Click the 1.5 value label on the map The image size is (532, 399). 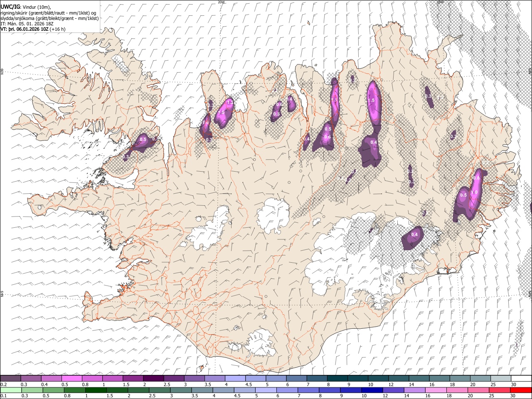tap(372, 101)
